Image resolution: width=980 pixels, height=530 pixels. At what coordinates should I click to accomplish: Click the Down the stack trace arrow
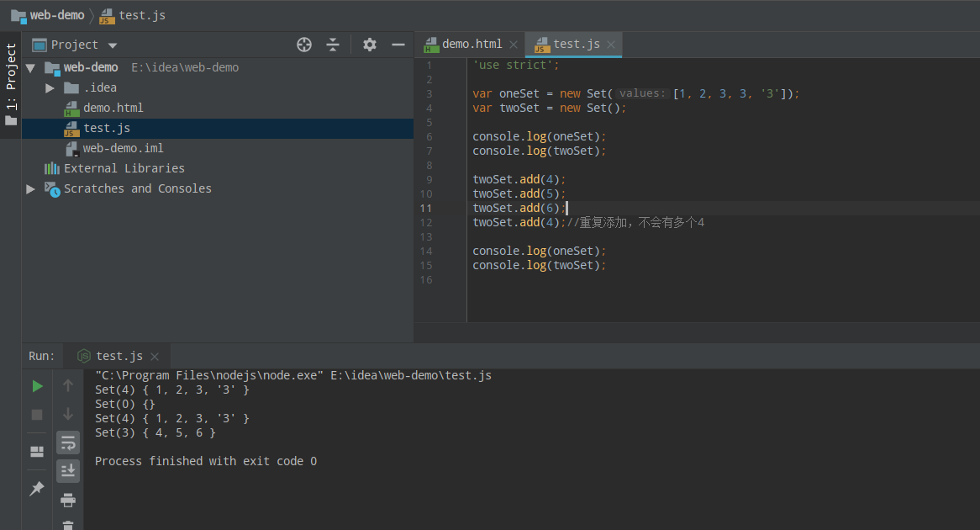click(68, 414)
